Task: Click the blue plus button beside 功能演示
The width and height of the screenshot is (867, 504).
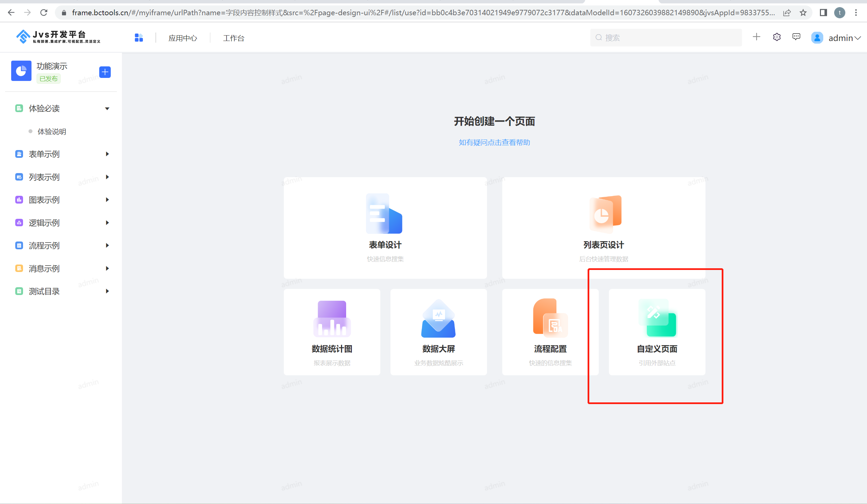Action: [x=105, y=72]
